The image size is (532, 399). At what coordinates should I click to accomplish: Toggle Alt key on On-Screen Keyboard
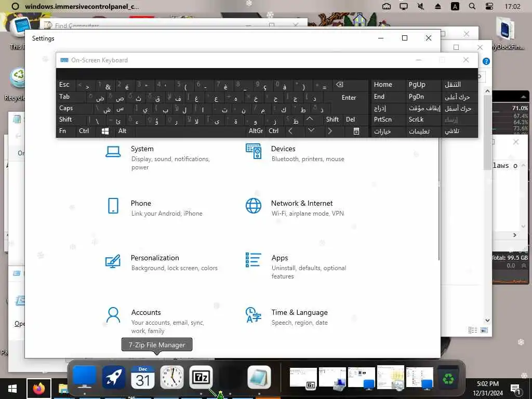[x=125, y=131]
